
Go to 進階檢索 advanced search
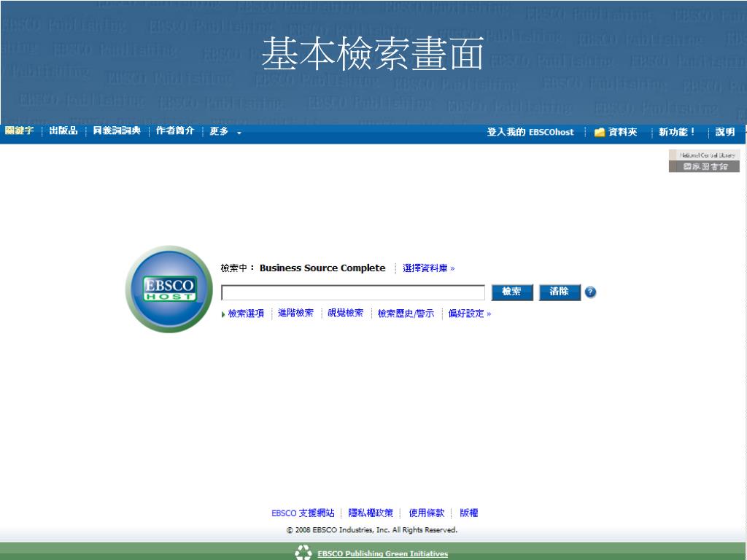pos(295,314)
